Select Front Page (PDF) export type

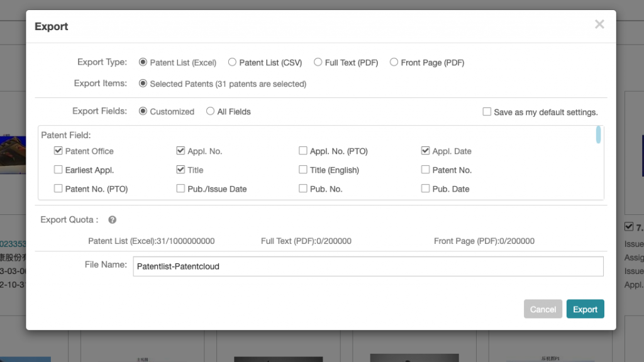pyautogui.click(x=394, y=62)
